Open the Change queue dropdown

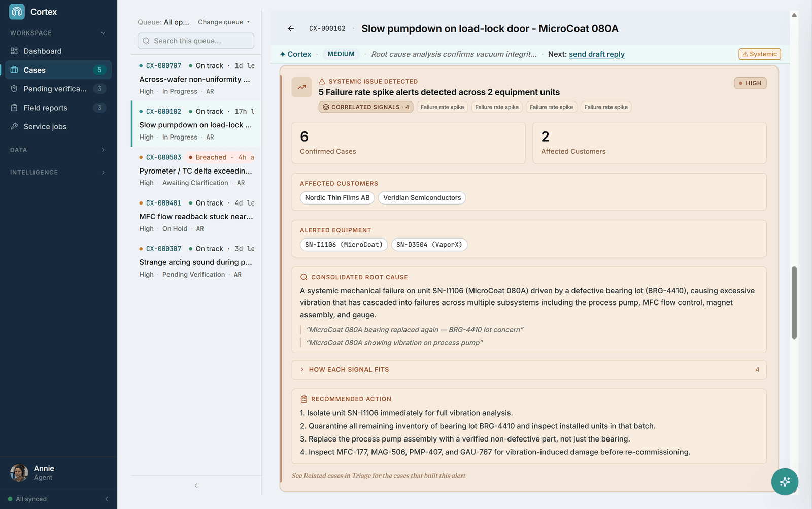tap(224, 22)
